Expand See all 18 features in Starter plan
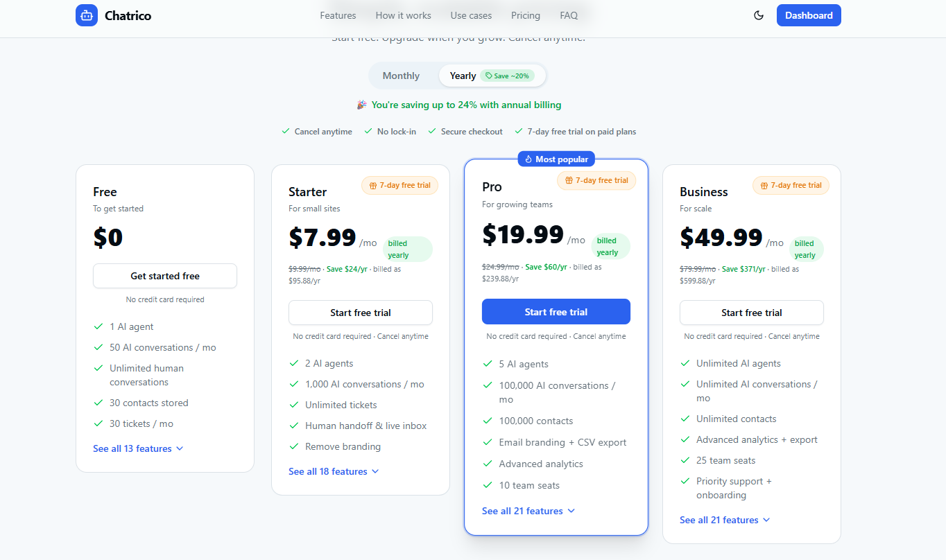Viewport: 946px width, 560px height. [334, 471]
